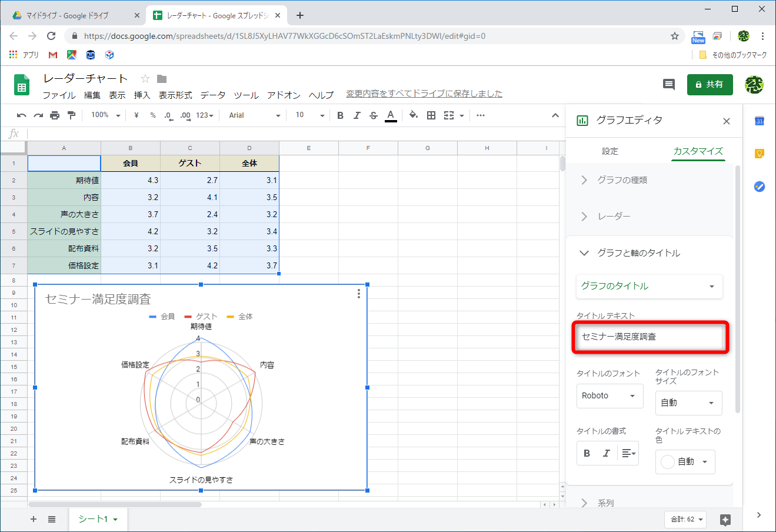776x532 pixels.
Task: Open the データ menu
Action: pyautogui.click(x=213, y=95)
